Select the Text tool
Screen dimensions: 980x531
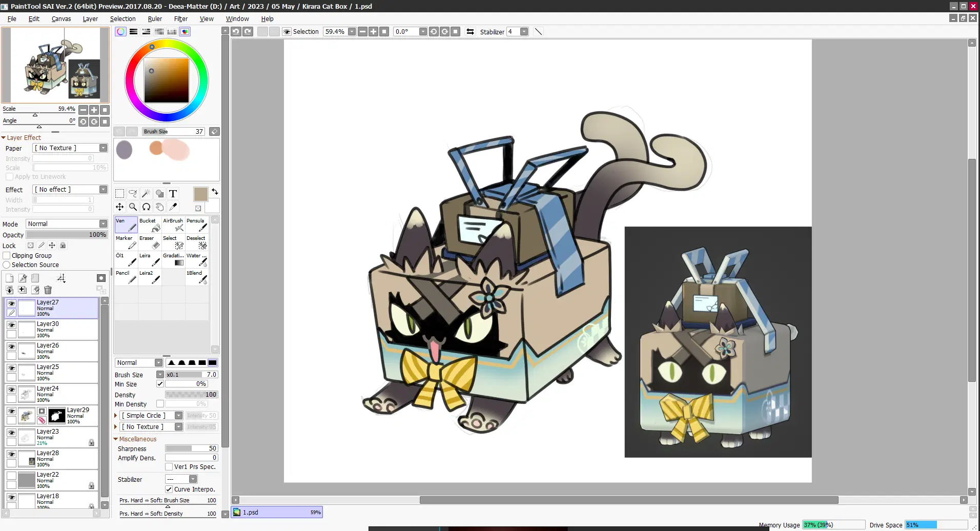tap(173, 193)
